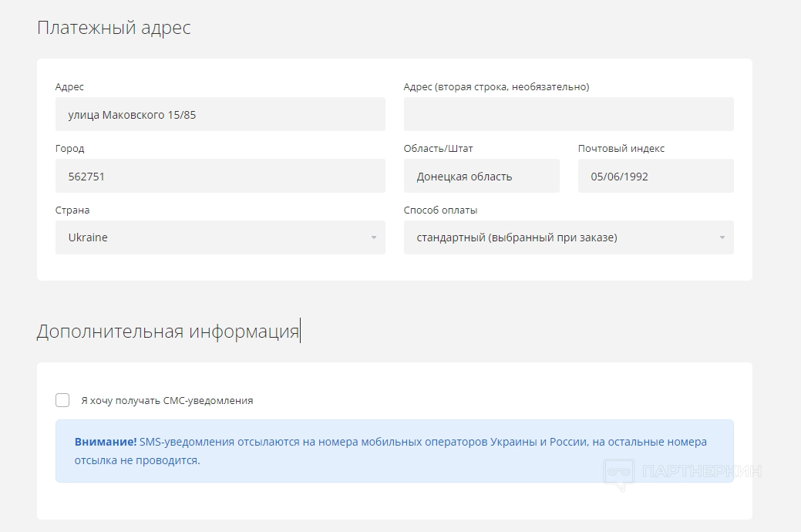The height and width of the screenshot is (532, 801).
Task: Expand the Способ оплаты dropdown
Action: 568,237
